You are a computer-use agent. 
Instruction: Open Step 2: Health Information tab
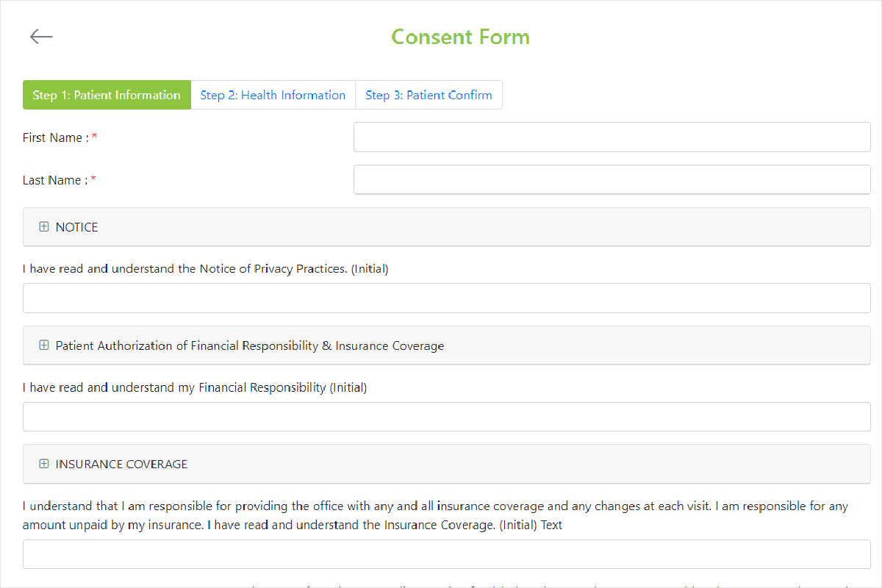(x=273, y=95)
